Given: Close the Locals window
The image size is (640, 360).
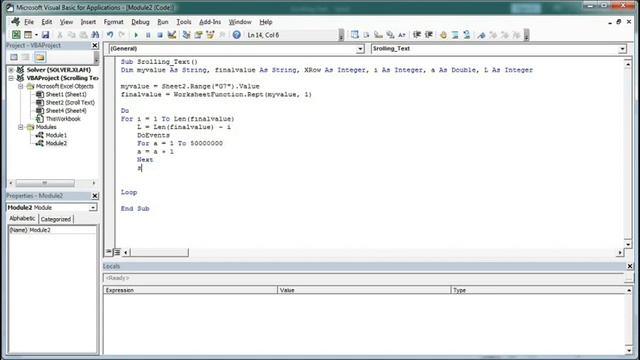Looking at the screenshot, I should coord(630,266).
